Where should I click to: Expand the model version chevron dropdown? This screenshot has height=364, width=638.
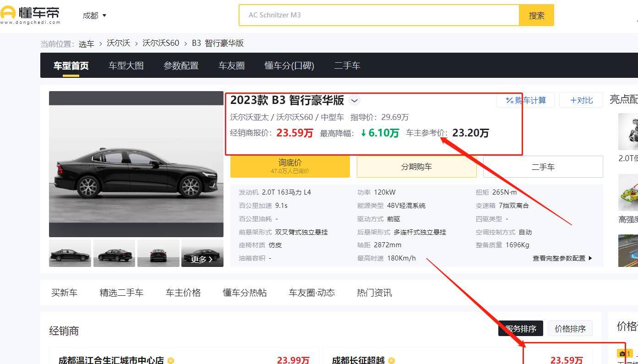pos(354,100)
